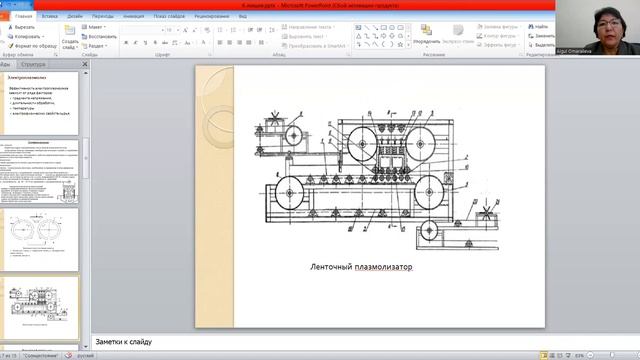
Task: Toggle center text alignment
Action: point(230,42)
